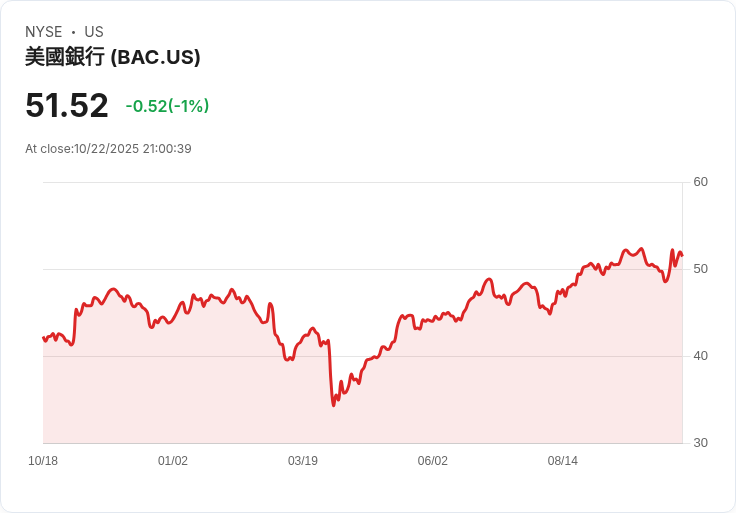
Task: Click the leftmost start of the price line
Action: click(x=43, y=338)
